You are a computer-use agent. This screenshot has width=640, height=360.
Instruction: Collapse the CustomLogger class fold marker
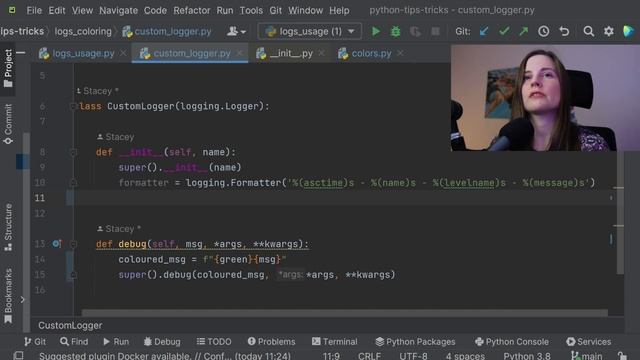[x=73, y=107]
